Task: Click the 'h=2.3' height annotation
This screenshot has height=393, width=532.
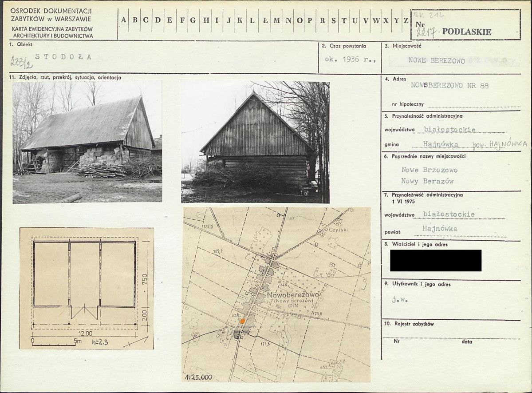Action: click(100, 342)
